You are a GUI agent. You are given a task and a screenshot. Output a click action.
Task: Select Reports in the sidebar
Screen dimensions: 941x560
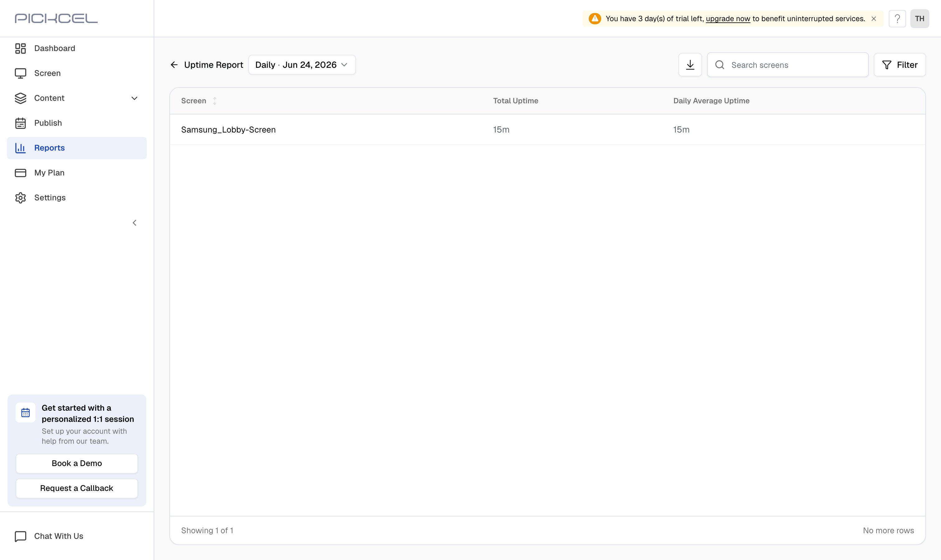[x=77, y=148]
